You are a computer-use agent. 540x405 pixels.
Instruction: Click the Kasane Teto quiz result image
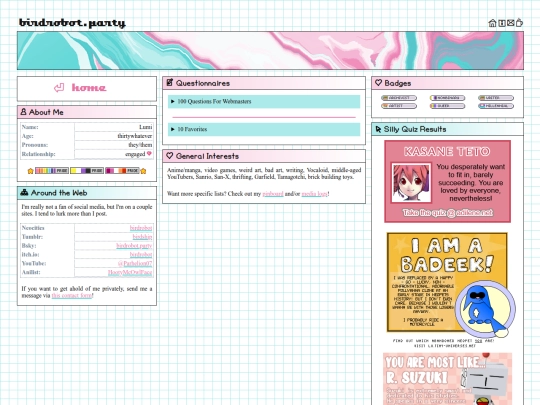tap(447, 181)
